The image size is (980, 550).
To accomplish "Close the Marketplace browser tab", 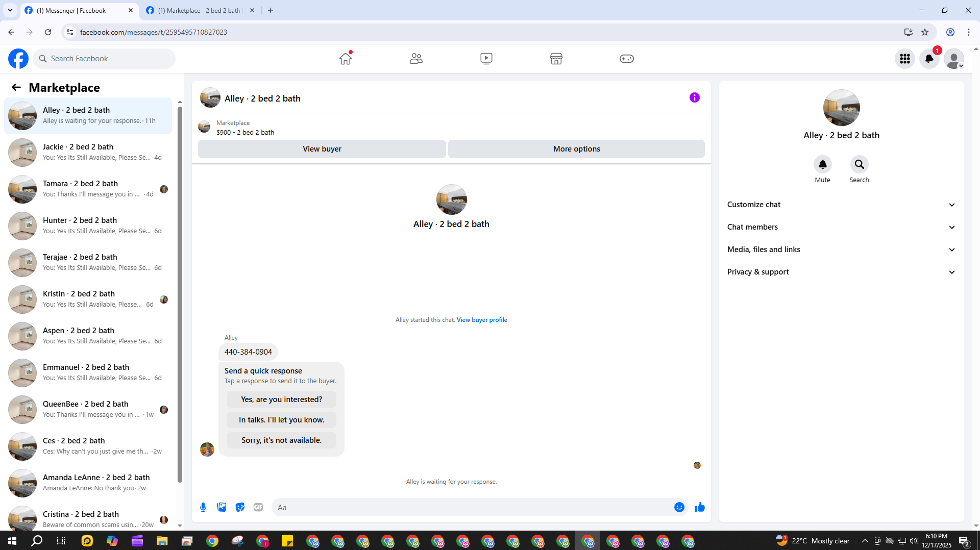I will (x=252, y=10).
